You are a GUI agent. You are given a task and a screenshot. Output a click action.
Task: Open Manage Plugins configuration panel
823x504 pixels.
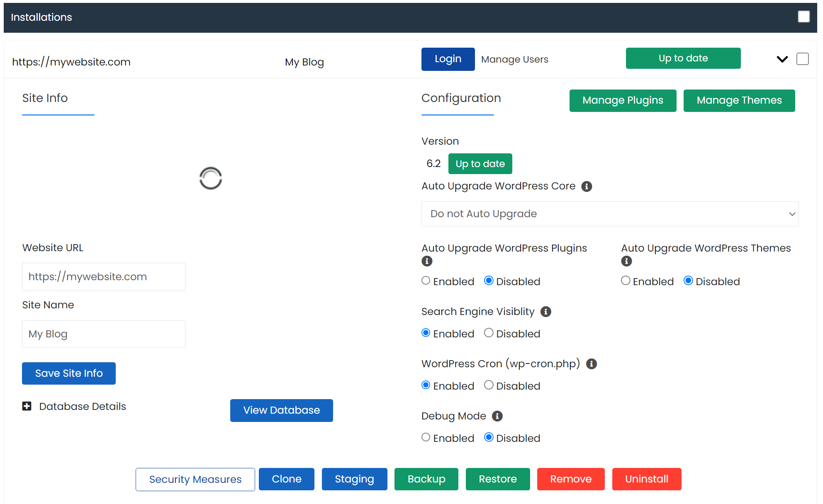pos(622,100)
